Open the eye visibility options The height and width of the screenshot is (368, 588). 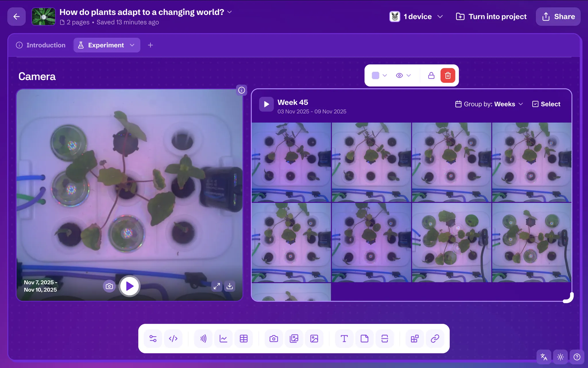click(x=403, y=75)
